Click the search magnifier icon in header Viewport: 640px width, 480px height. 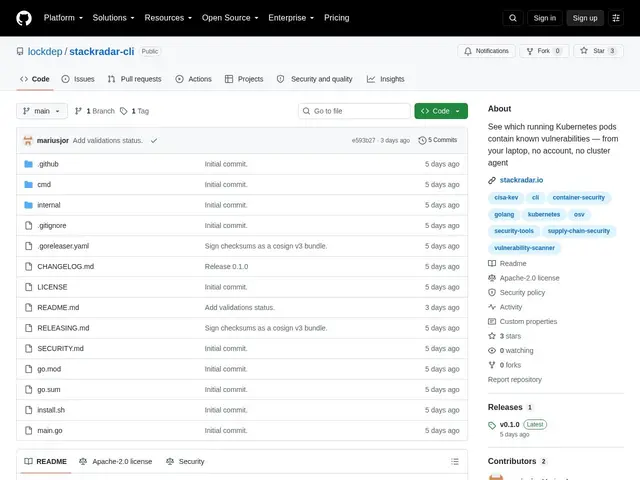tap(513, 18)
